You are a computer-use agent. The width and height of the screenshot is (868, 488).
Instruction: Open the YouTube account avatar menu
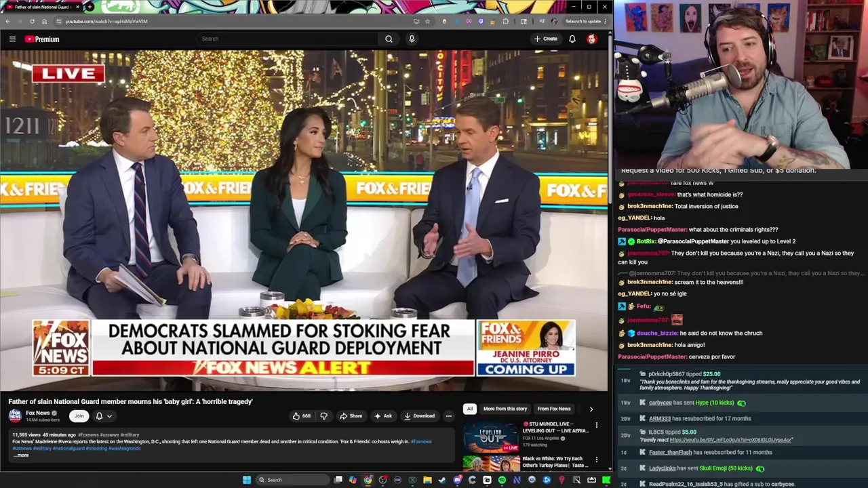click(x=592, y=39)
